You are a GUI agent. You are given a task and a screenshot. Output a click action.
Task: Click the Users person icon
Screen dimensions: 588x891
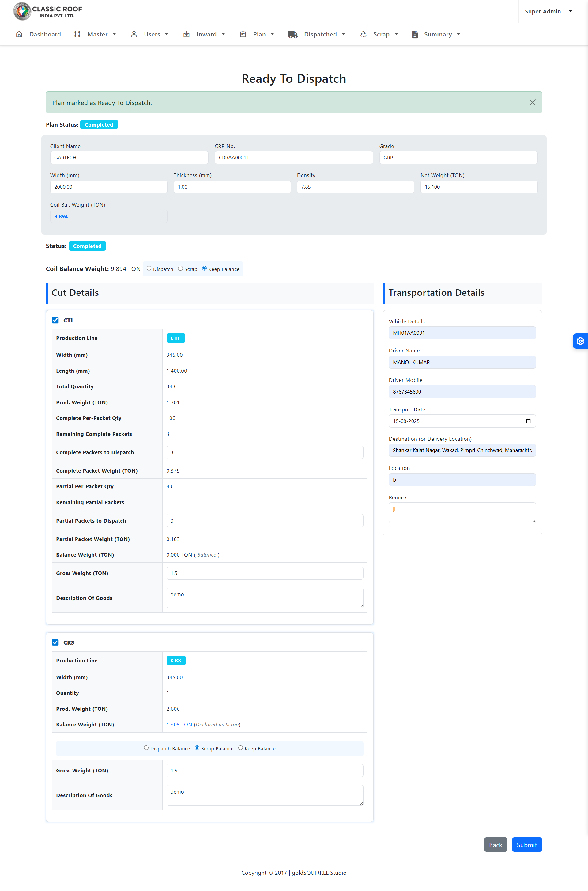tap(134, 34)
